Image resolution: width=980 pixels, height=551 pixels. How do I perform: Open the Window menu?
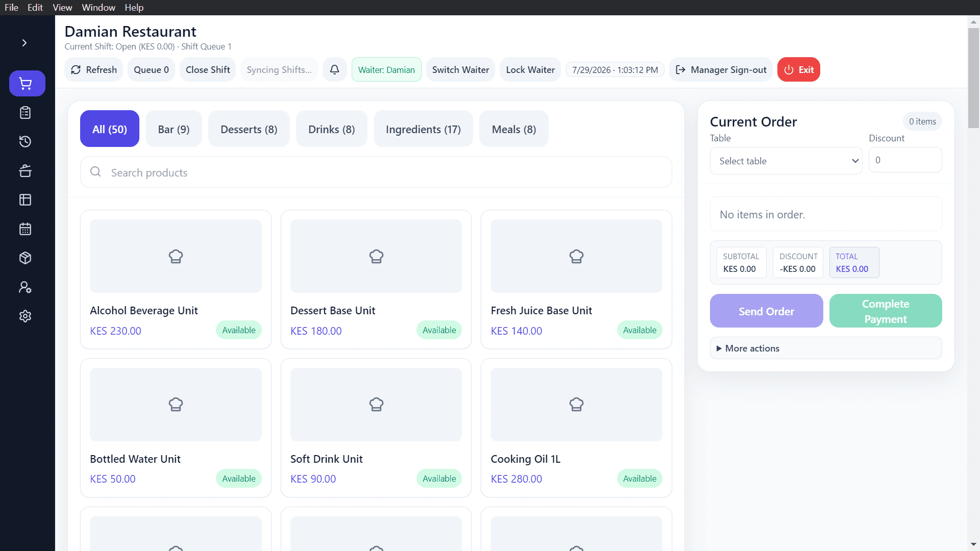[99, 8]
